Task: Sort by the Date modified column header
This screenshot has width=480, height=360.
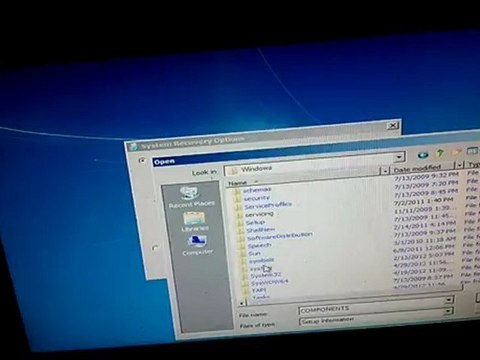Action: [x=417, y=168]
